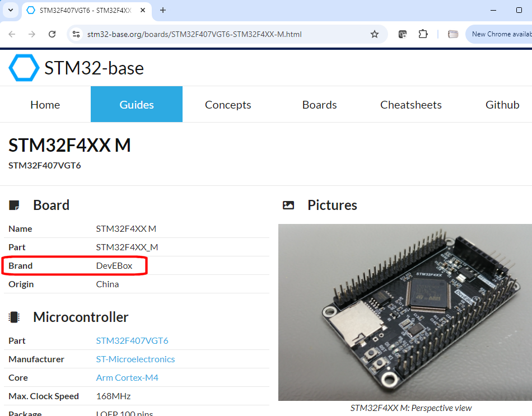Open the ST-Microelectronics manufacturer link
Image resolution: width=532 pixels, height=416 pixels.
(x=136, y=359)
